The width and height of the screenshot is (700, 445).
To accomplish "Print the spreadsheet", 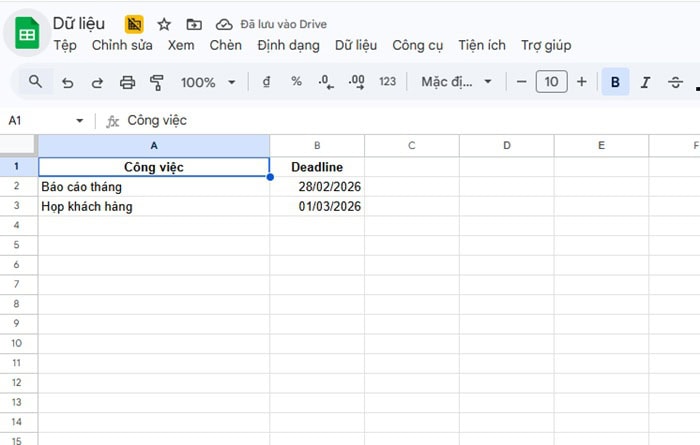I will pyautogui.click(x=127, y=82).
